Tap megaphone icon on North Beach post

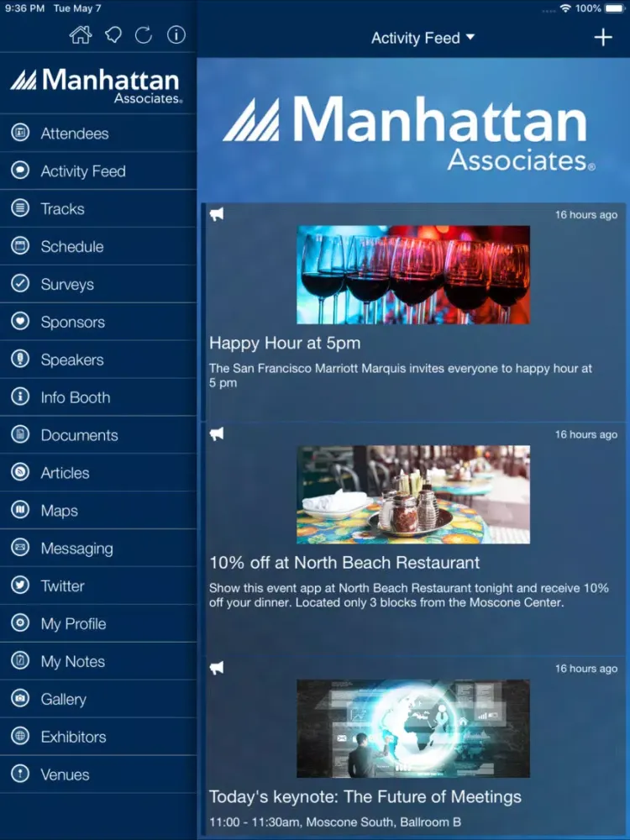217,434
